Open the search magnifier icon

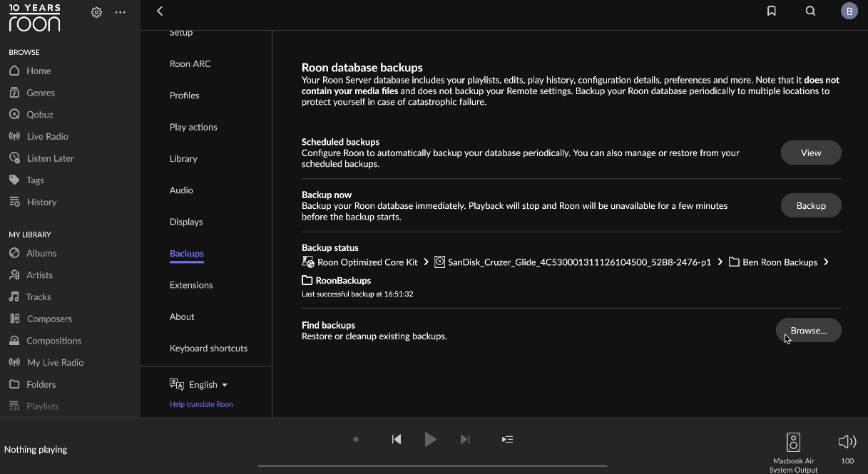coord(810,11)
